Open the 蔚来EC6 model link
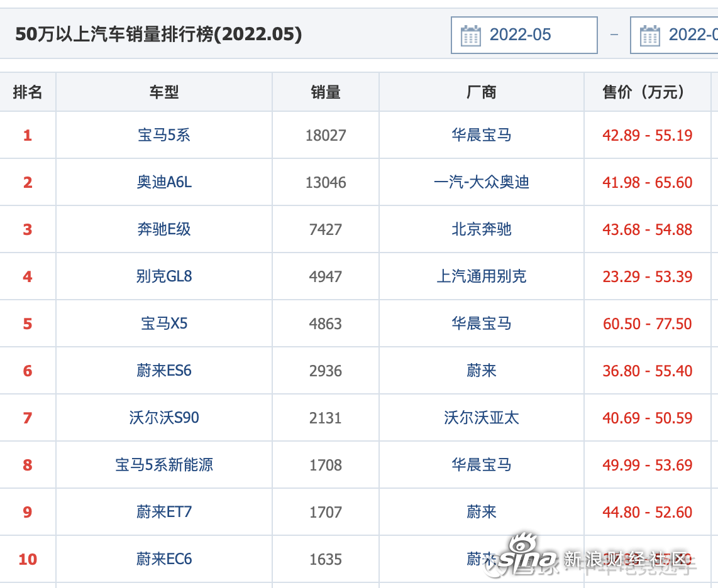The image size is (718, 588). [x=164, y=559]
